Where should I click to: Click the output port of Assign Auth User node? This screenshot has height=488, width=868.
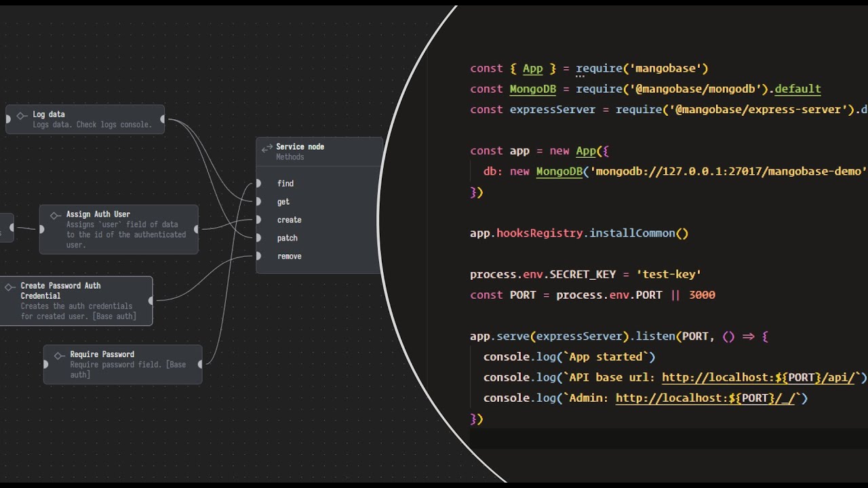[x=197, y=229]
